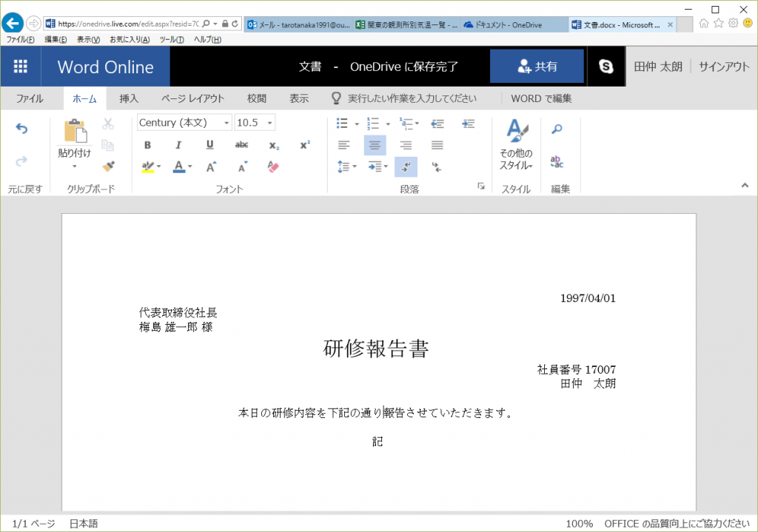Open the browser settings gear
Viewport: 758px width, 532px height.
(734, 23)
